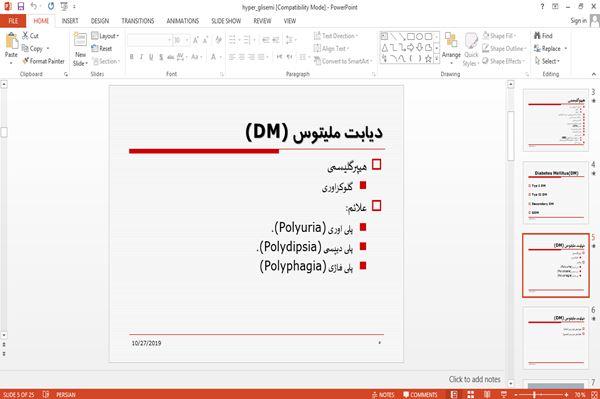Image resolution: width=600 pixels, height=399 pixels.
Task: Click the Save icon in quick access toolbar
Action: (x=21, y=6)
